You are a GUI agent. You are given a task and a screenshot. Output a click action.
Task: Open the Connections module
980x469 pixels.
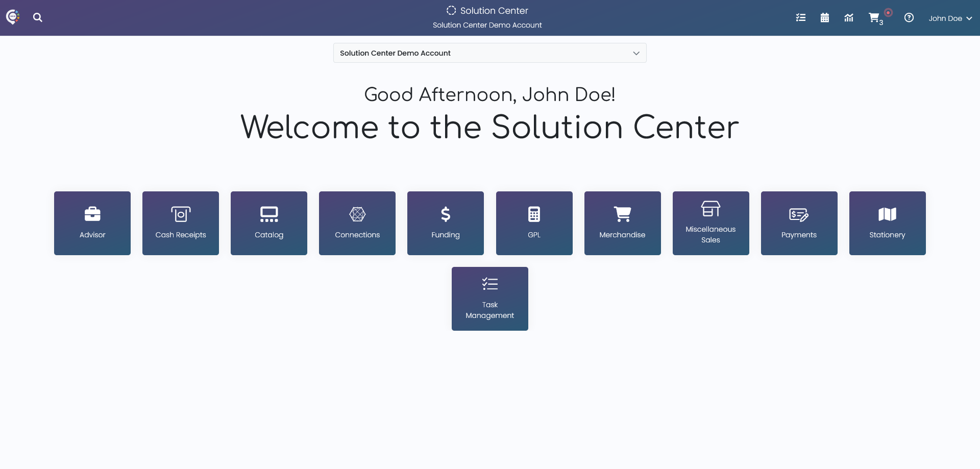tap(357, 223)
